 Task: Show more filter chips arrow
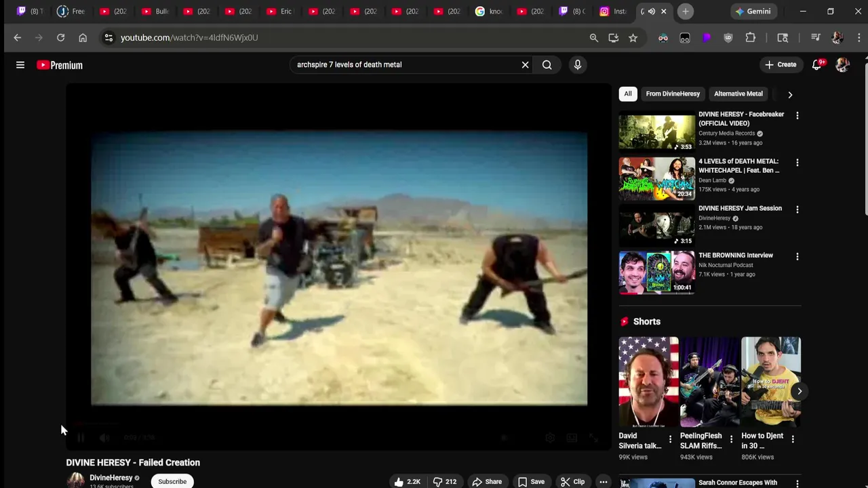[x=790, y=95]
